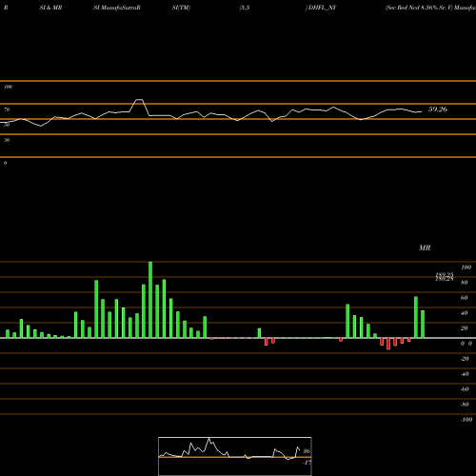This screenshot has height=476, width=476.
Task: Click the -100 label on MR scale
Action: pos(466,420)
